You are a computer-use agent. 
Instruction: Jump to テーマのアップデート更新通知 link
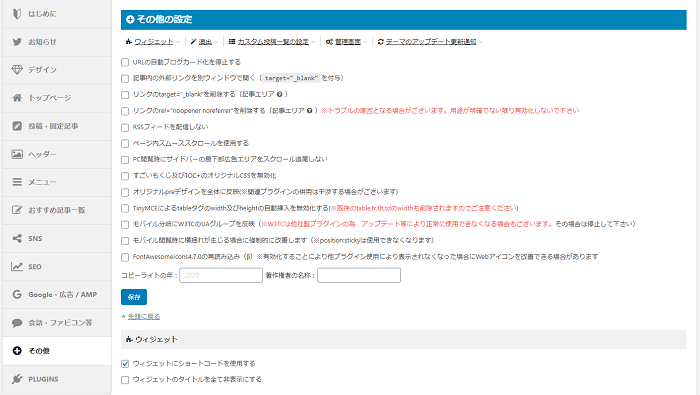click(x=431, y=42)
